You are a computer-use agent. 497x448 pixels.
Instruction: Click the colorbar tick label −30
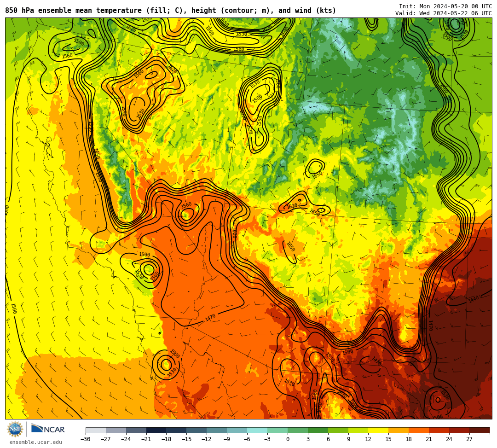click(86, 439)
